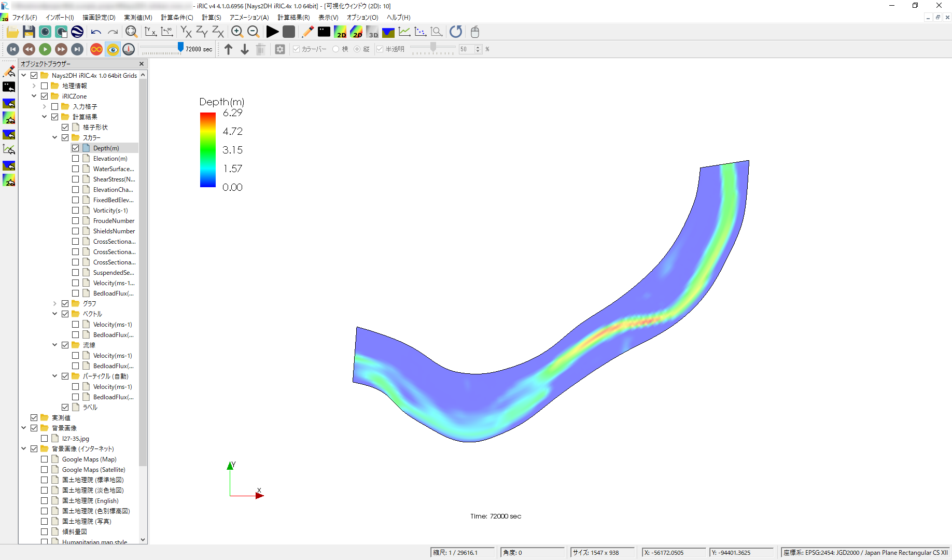Select the 縦 orientation radio button
This screenshot has height=560, width=952.
[357, 49]
